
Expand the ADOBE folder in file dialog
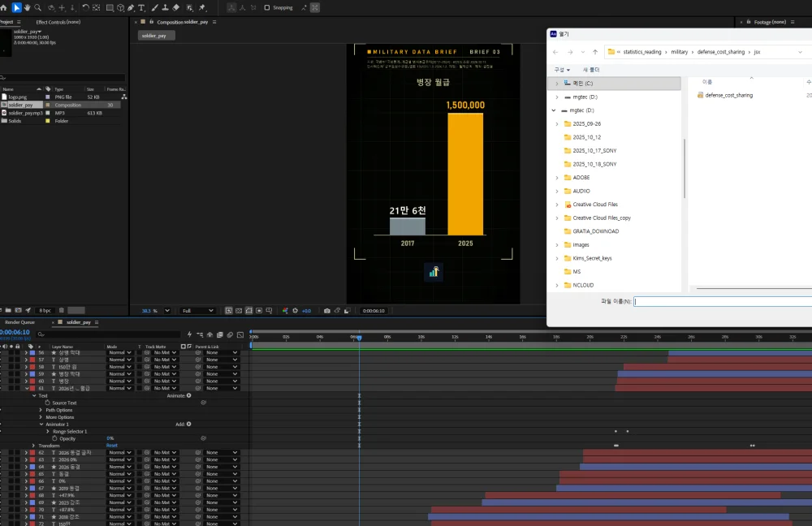557,178
